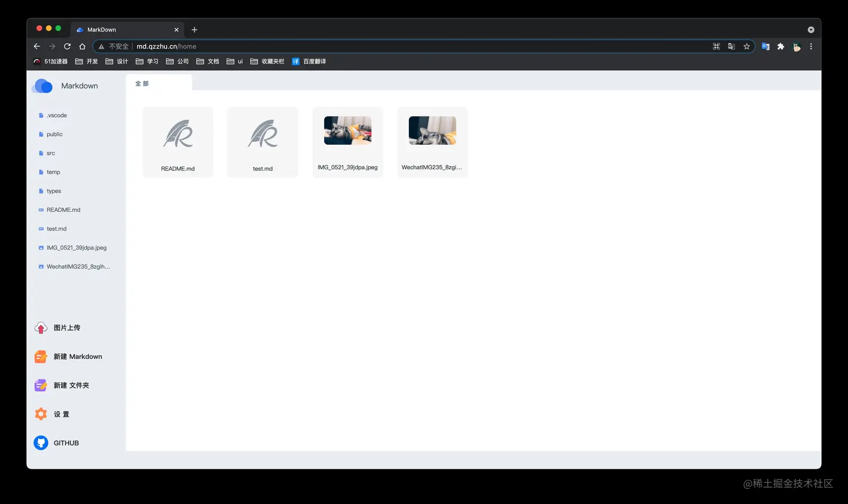Image resolution: width=848 pixels, height=504 pixels.
Task: Click the Markdown cloud logo icon
Action: 43,86
